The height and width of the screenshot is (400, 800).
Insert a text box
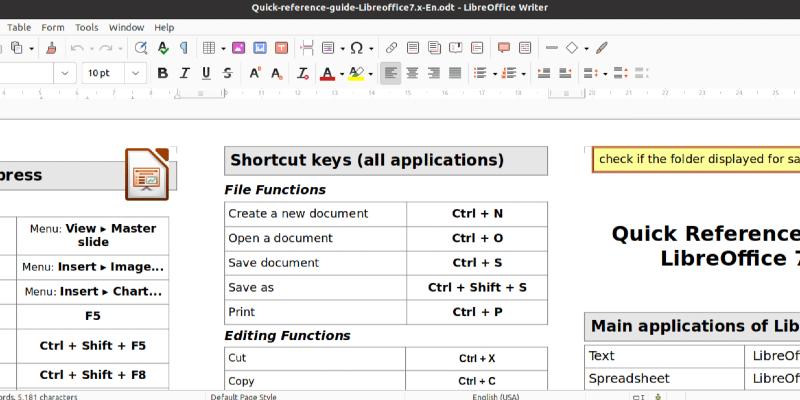click(283, 47)
